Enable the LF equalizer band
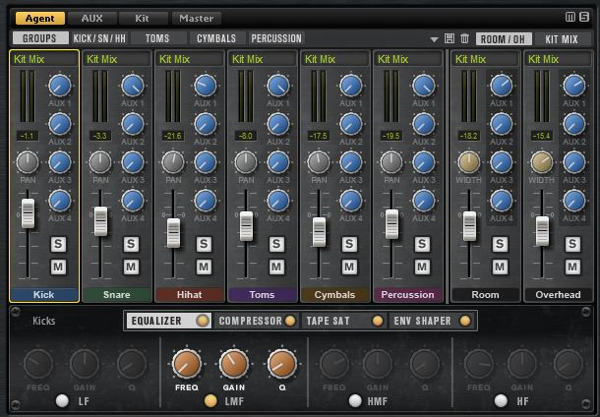The image size is (600, 417). tap(62, 401)
